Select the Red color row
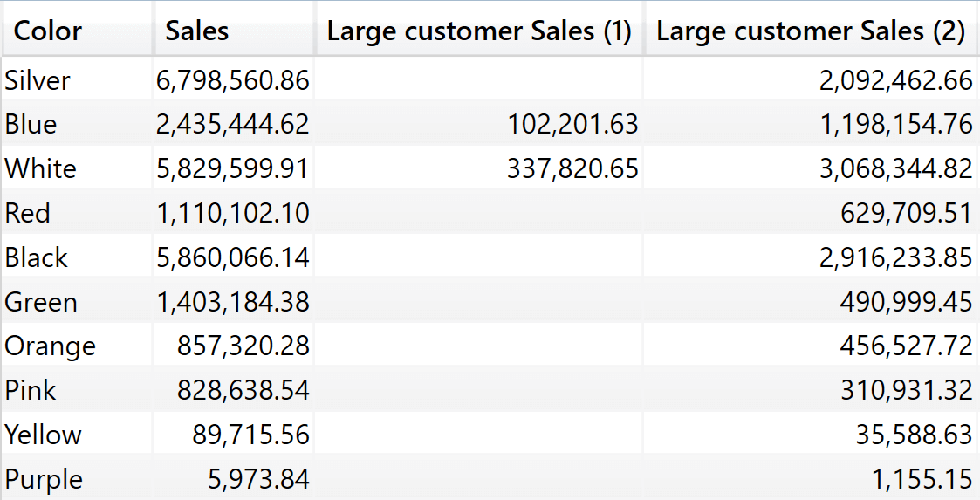Viewport: 980px width, 500px height. (x=27, y=213)
